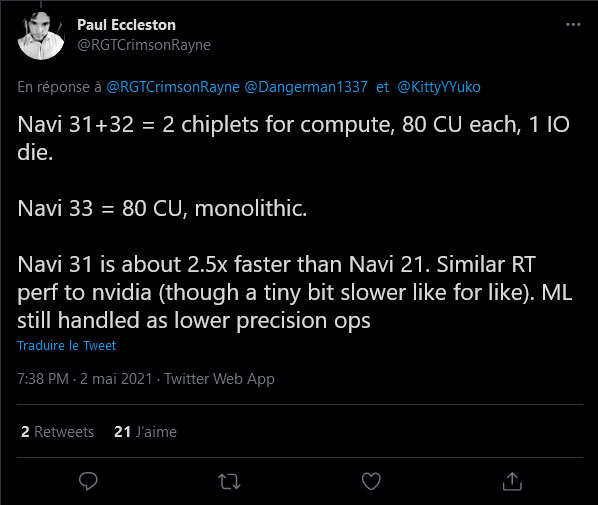The image size is (598, 505).
Task: Open @RGTCrimsonRayne mention in reply line
Action: pyautogui.click(x=173, y=87)
